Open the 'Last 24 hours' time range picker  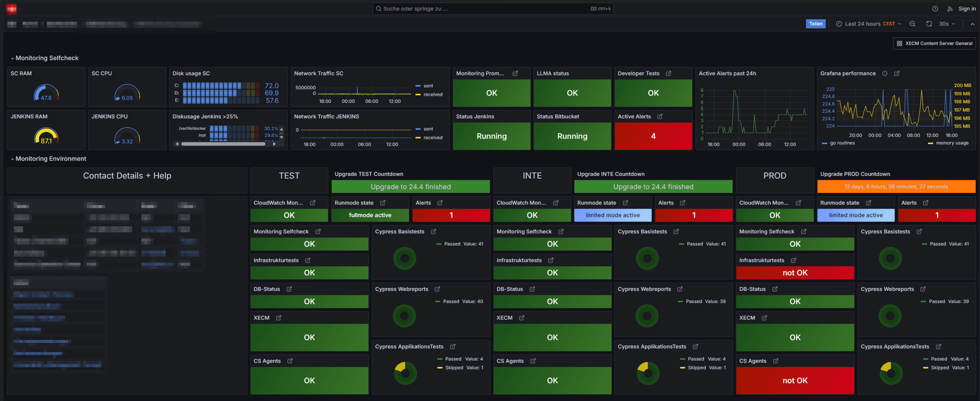coord(868,24)
